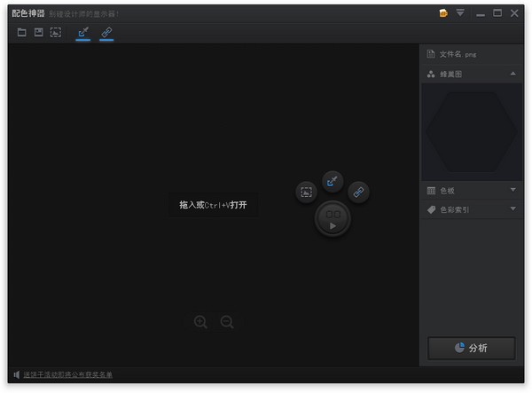The width and height of the screenshot is (532, 393).
Task: Click the round screenshot button on canvas
Action: pos(307,193)
